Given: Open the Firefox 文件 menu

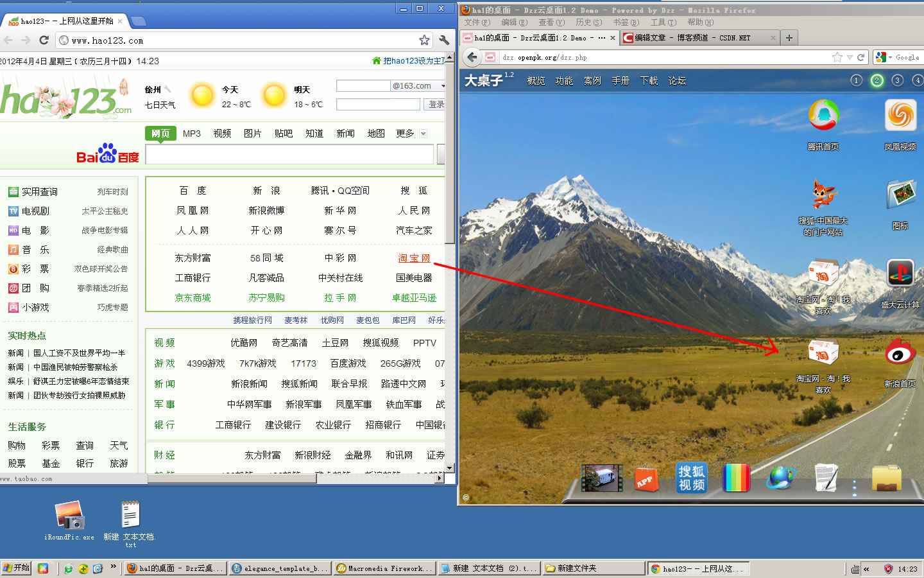Looking at the screenshot, I should [477, 22].
